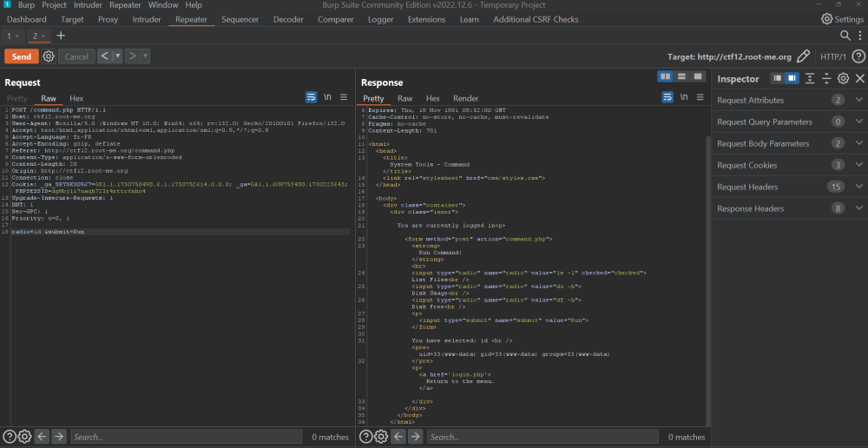This screenshot has height=448, width=868.
Task: Dock Inspector panel to the left
Action: [x=778, y=79]
